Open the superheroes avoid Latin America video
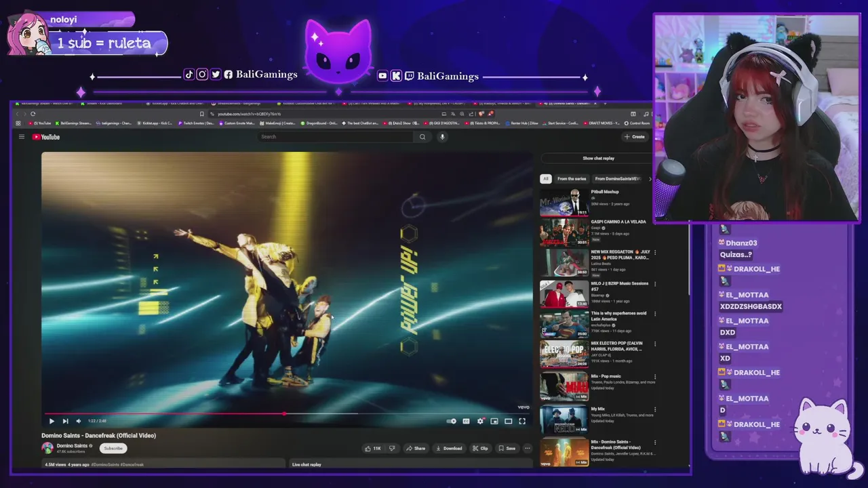Image resolution: width=868 pixels, height=488 pixels. tap(564, 325)
